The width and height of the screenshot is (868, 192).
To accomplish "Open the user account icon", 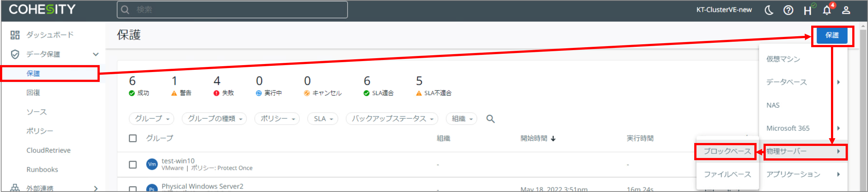I will [846, 10].
